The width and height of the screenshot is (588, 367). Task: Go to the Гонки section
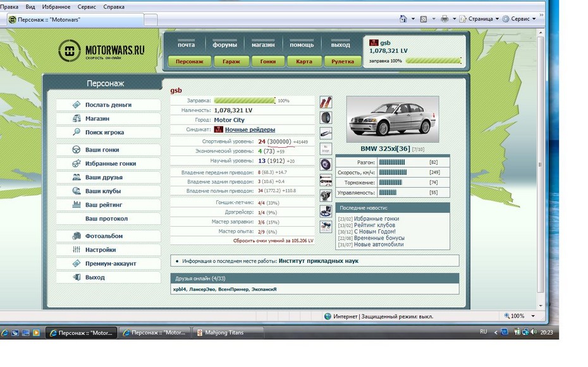pyautogui.click(x=267, y=61)
